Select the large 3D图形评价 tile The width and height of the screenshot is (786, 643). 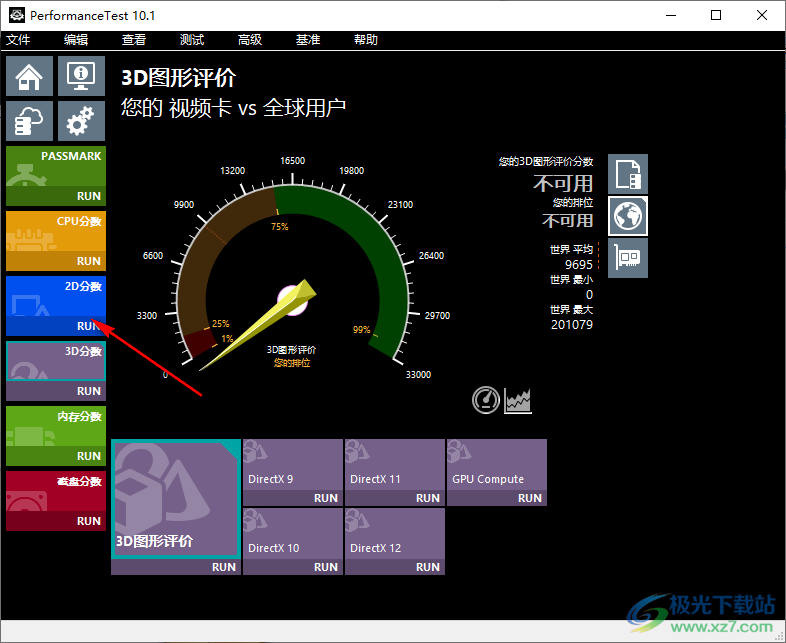175,499
